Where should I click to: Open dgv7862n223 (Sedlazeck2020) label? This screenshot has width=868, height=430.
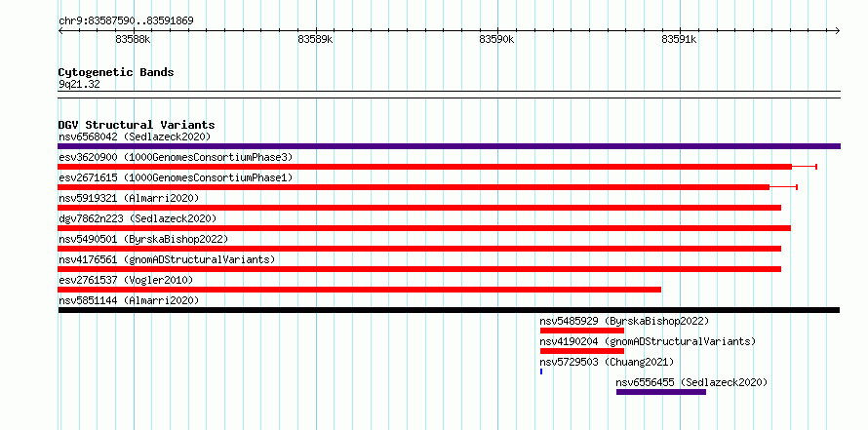(x=138, y=218)
